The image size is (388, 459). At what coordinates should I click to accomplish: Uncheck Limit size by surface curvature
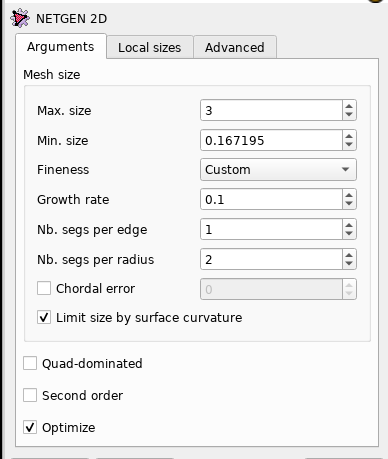tap(44, 317)
